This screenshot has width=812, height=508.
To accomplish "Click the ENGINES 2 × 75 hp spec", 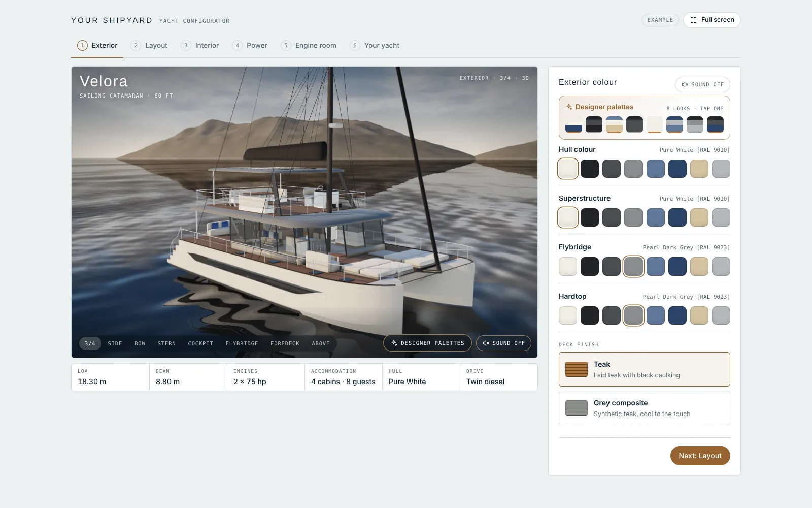I will pos(266,377).
